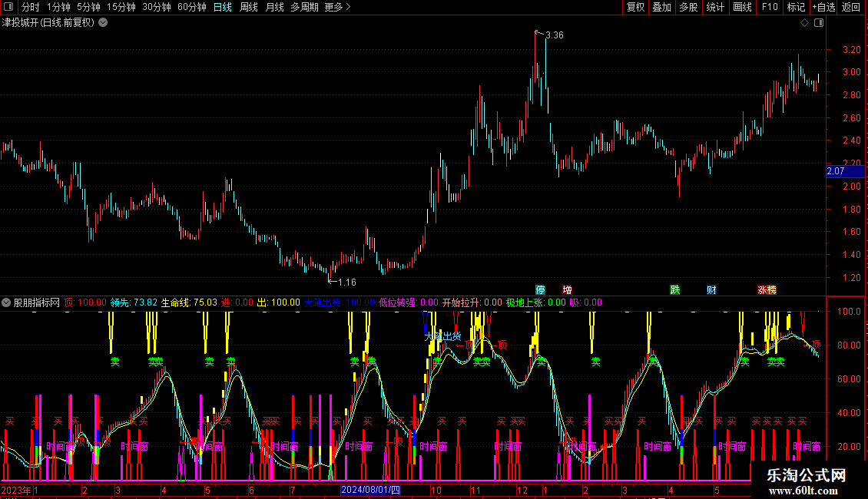Click the diamond icon on main chart
The height and width of the screenshot is (499, 868).
[x=805, y=23]
